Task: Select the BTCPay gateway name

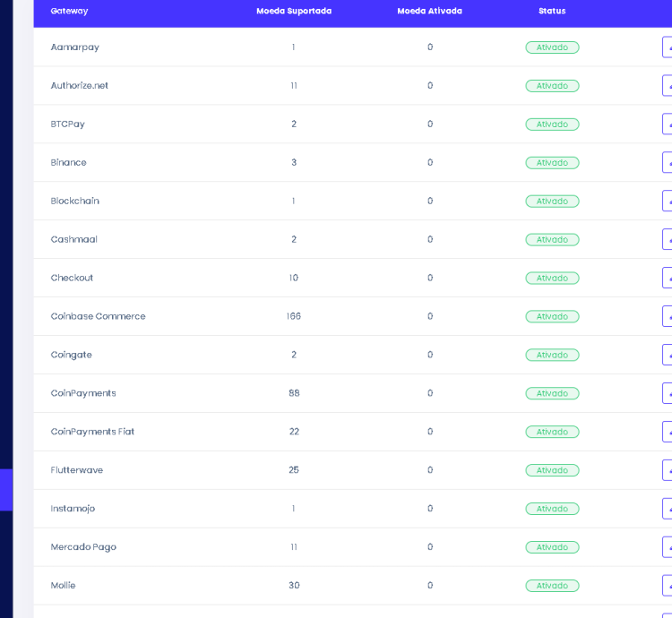Action: 68,124
